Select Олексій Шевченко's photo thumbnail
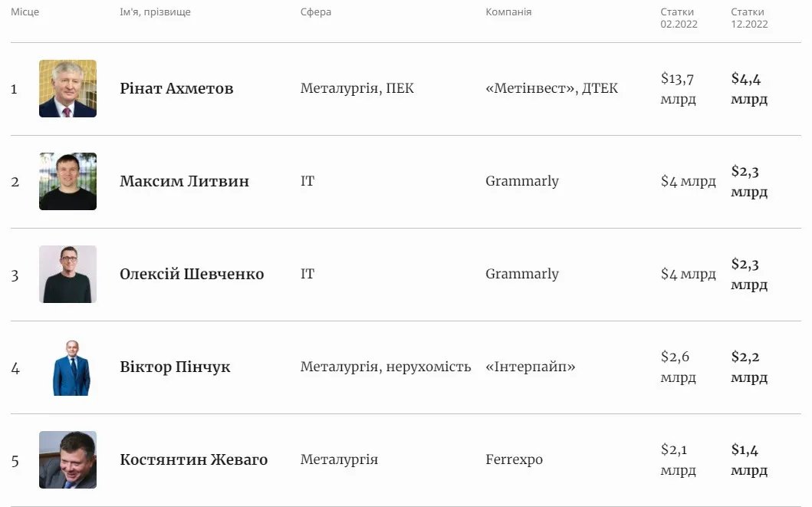 67,275
